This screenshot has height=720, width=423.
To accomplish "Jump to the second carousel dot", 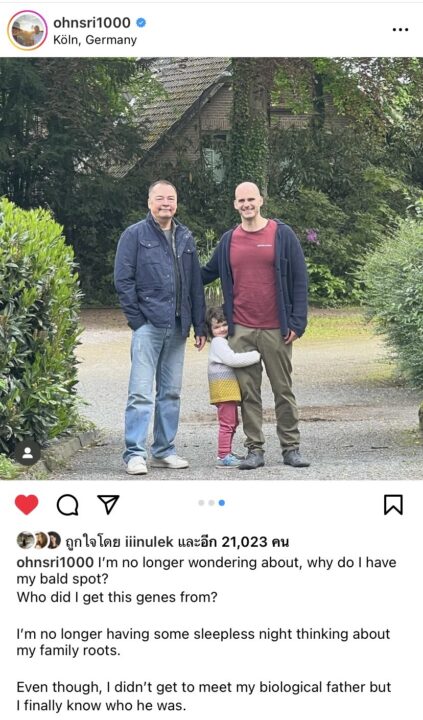I will [211, 503].
